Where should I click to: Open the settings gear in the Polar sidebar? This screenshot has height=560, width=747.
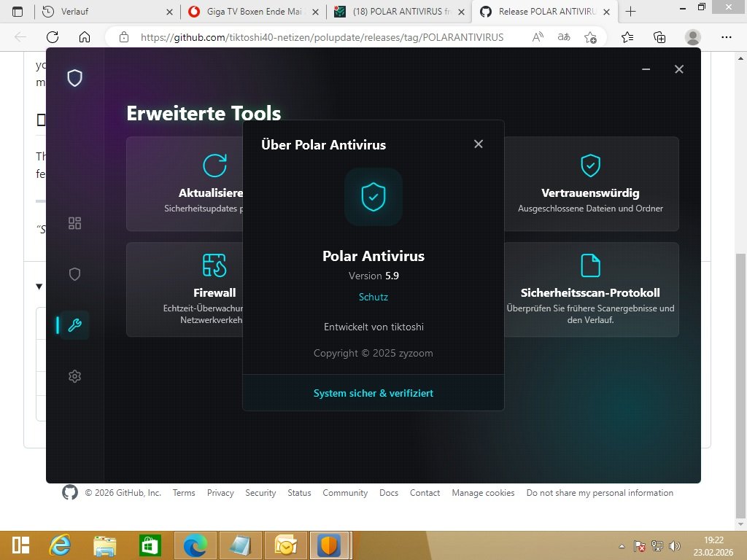75,376
